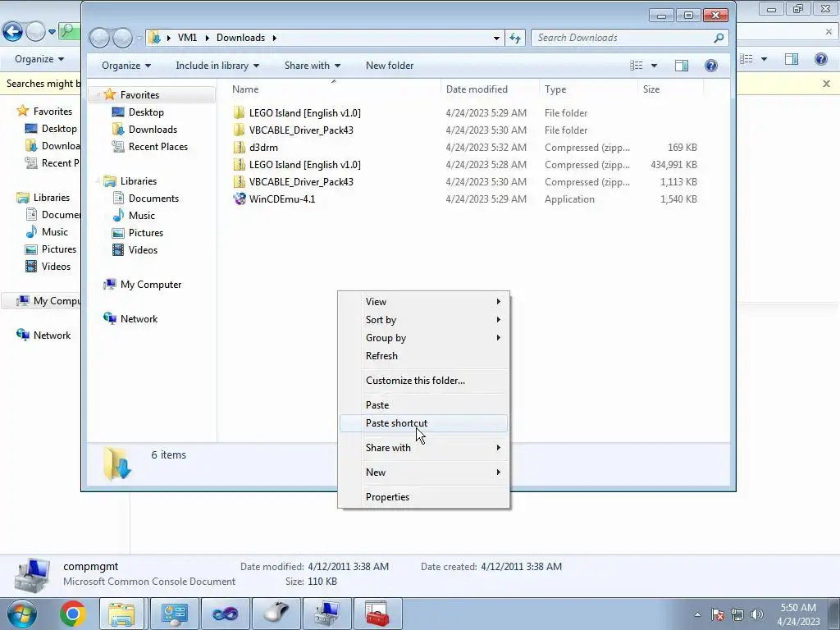Open New submenu in context menu
840x630 pixels.
point(423,472)
